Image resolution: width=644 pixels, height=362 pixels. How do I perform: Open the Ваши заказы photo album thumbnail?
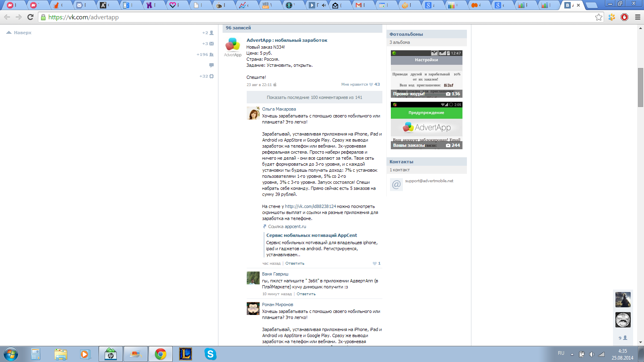pos(427,125)
